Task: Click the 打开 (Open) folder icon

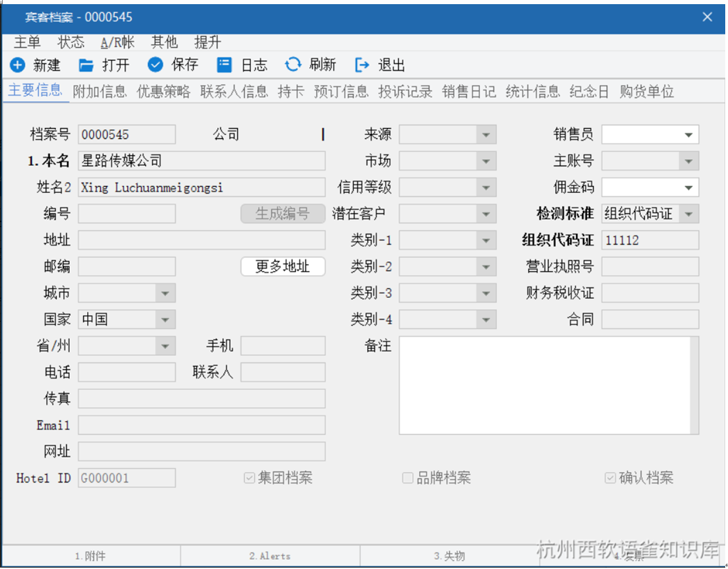Action: tap(86, 65)
